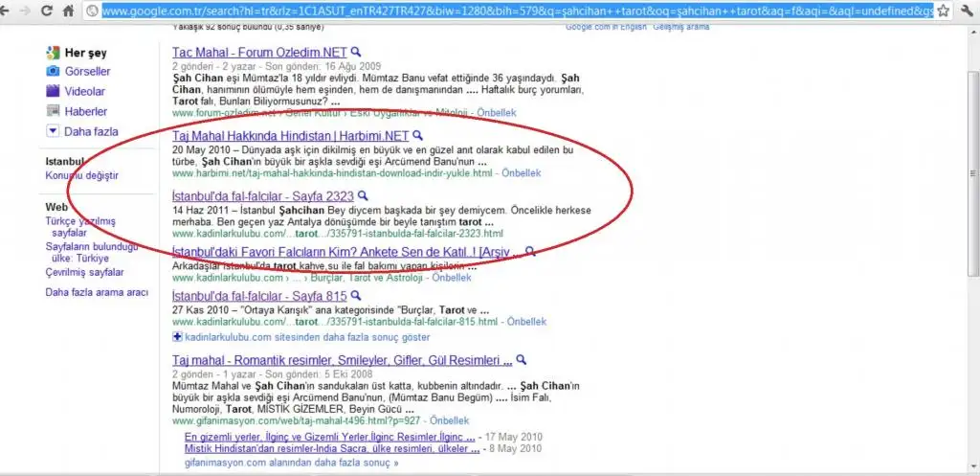Click the Her şey colored icon
Screen dimensions: 980x476
pyautogui.click(x=53, y=53)
